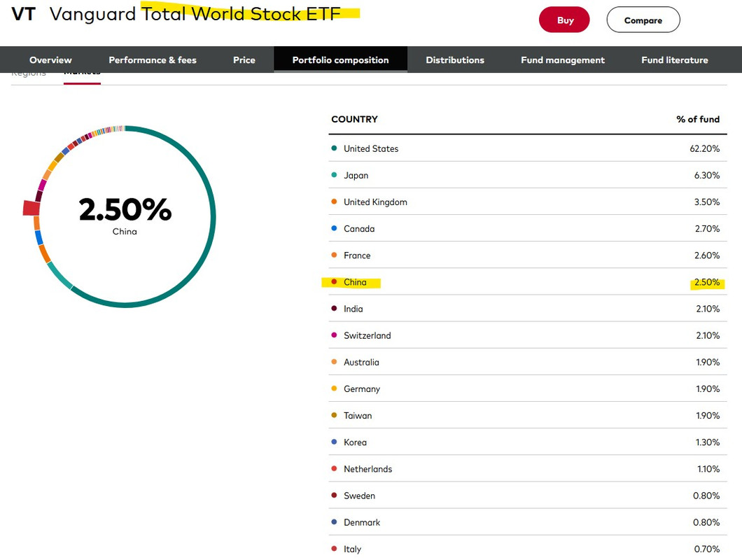Select the Switzerland row label
The width and height of the screenshot is (742, 560).
367,335
